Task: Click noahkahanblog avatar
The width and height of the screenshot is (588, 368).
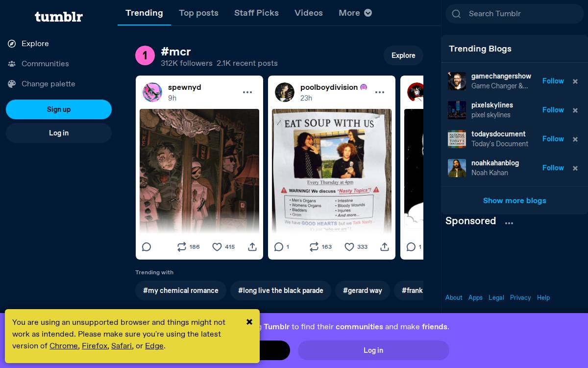Action: (457, 168)
